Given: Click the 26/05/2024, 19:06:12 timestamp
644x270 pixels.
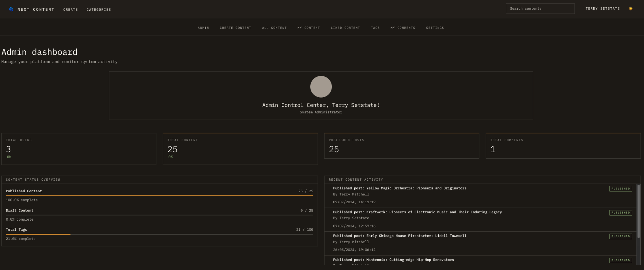Looking at the screenshot, I should [x=354, y=250].
